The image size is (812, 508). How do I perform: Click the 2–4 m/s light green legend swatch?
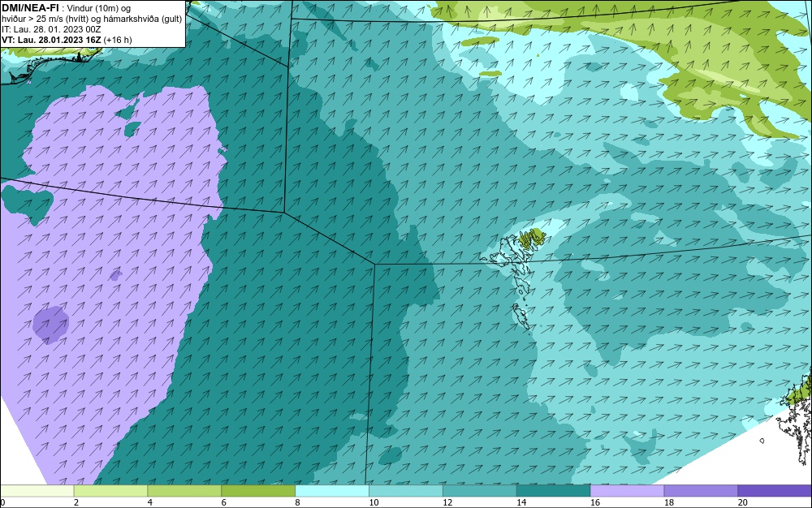click(x=110, y=491)
